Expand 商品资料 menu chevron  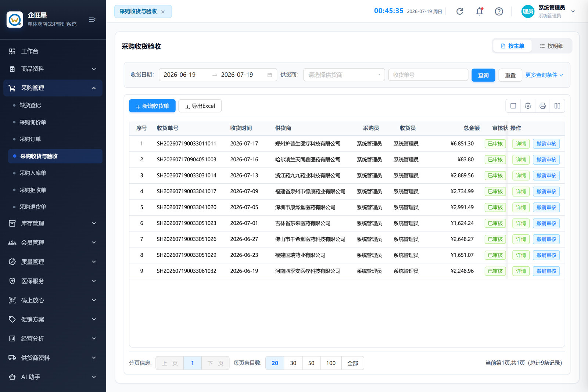click(94, 69)
